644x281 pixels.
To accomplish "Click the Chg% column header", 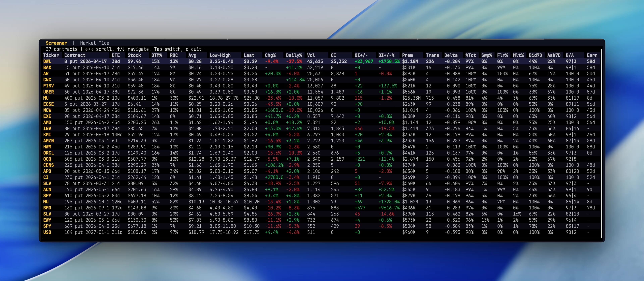I will coord(270,55).
